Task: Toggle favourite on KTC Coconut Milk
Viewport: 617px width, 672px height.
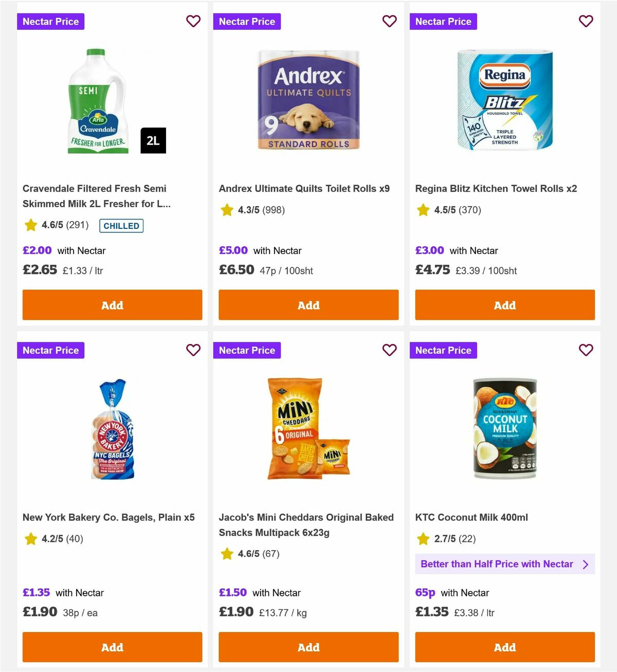Action: pyautogui.click(x=586, y=350)
